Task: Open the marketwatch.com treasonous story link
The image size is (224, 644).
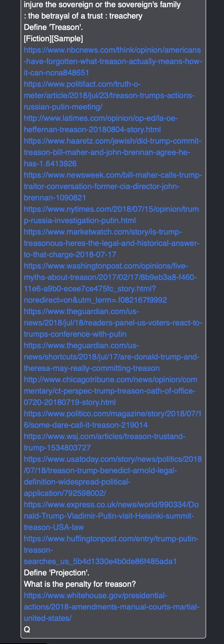Action: 112,243
